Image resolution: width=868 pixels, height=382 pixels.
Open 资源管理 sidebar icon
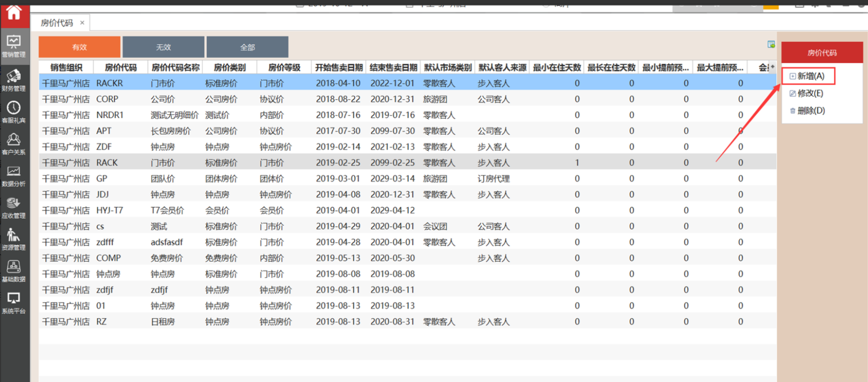point(14,239)
